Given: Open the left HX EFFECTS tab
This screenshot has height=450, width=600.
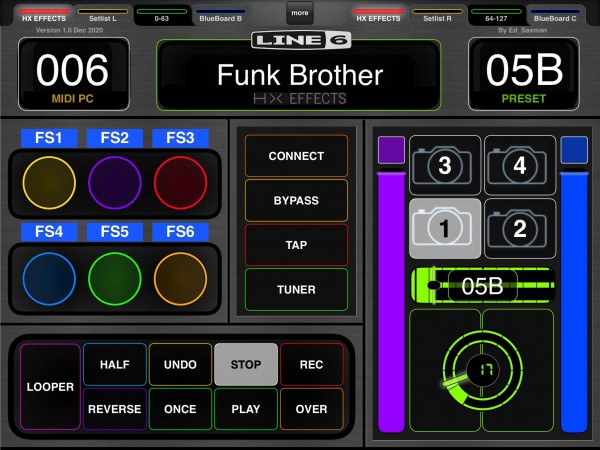Looking at the screenshot, I should [x=44, y=15].
